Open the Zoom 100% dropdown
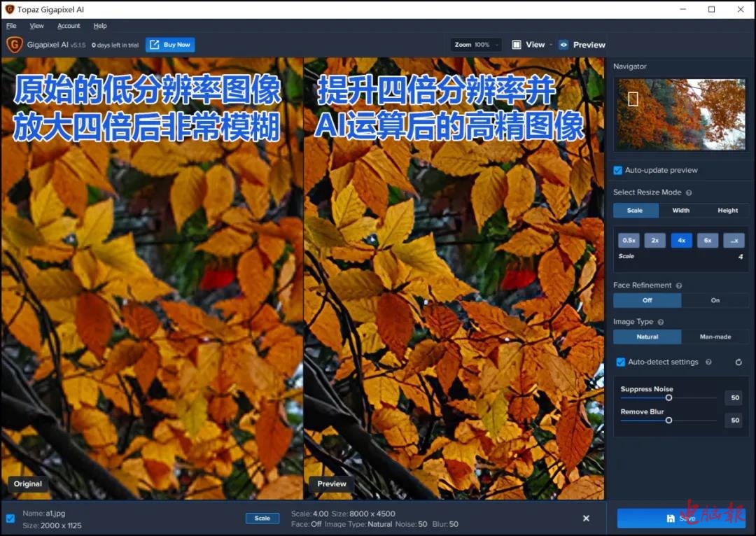Viewport: 756px width, 536px height. [x=477, y=45]
